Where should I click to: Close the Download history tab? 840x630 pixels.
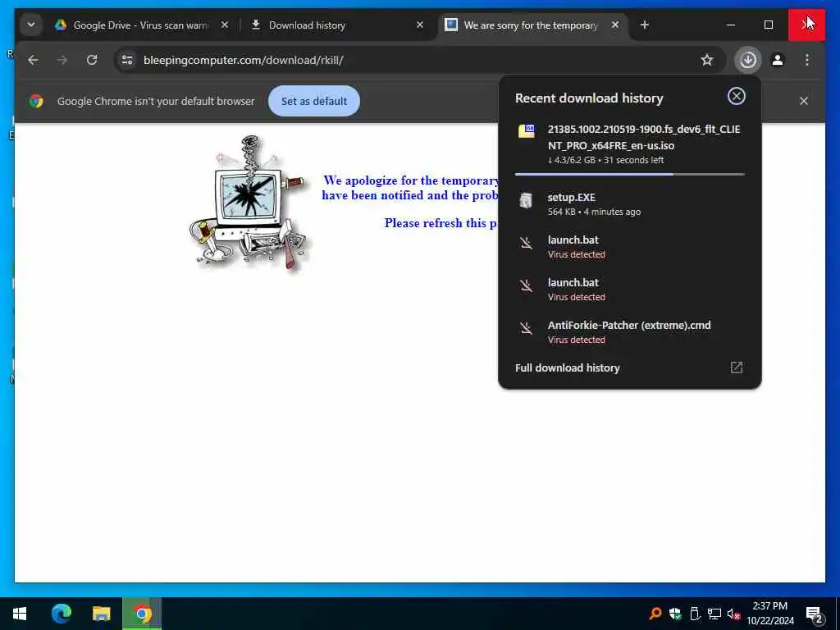click(420, 25)
